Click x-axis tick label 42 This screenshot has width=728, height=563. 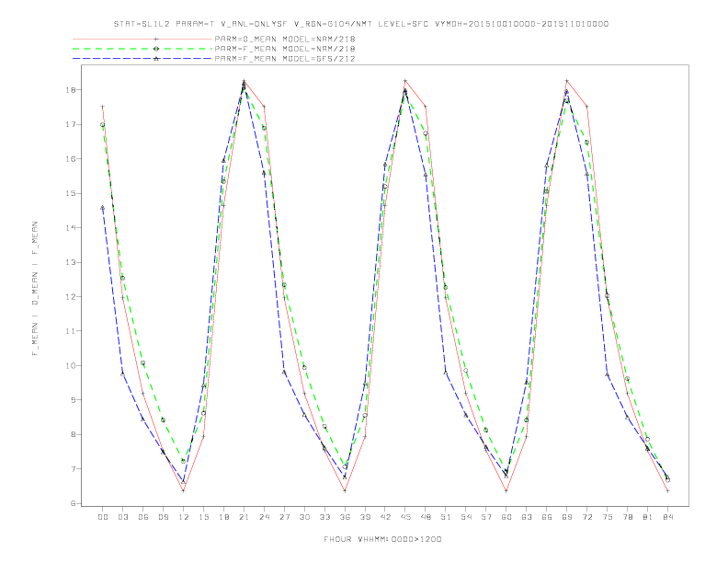tap(385, 517)
